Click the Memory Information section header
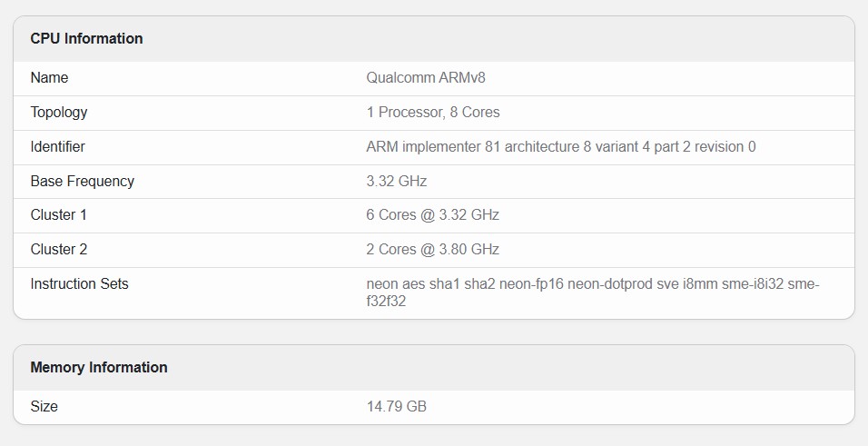This screenshot has width=868, height=446. point(99,368)
